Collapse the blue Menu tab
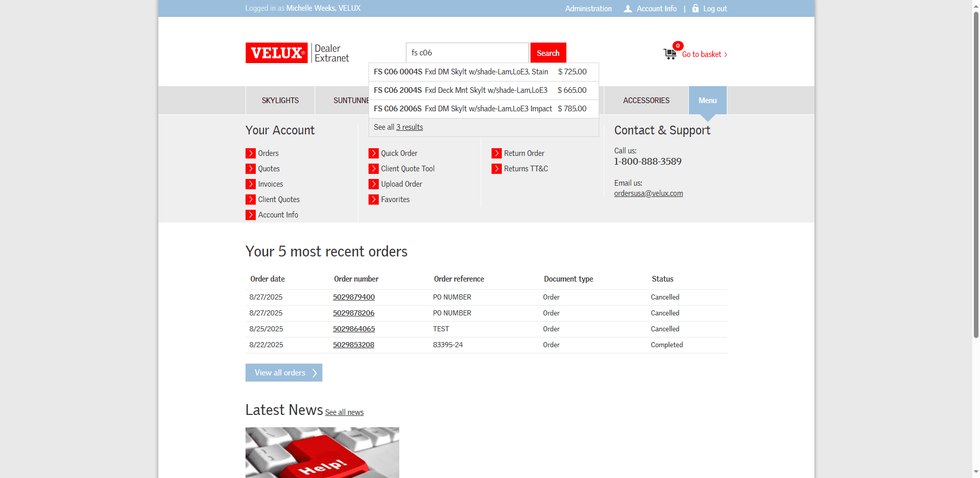 708,101
